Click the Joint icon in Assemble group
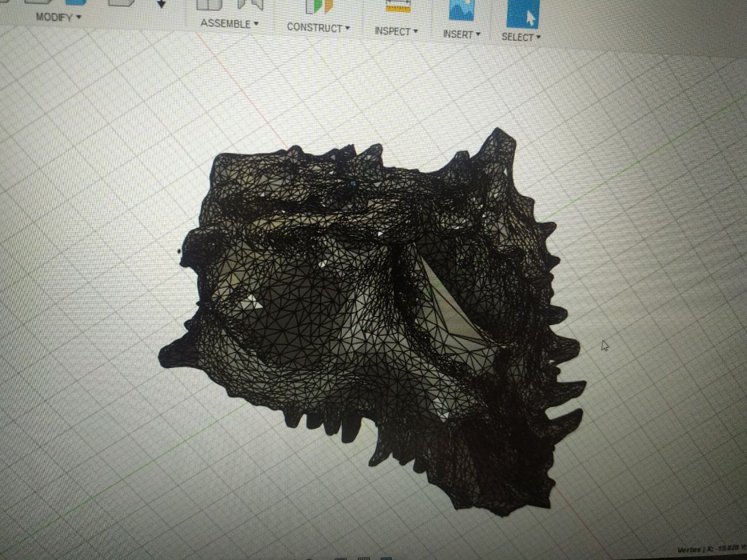Image resolution: width=747 pixels, height=560 pixels. (x=250, y=5)
